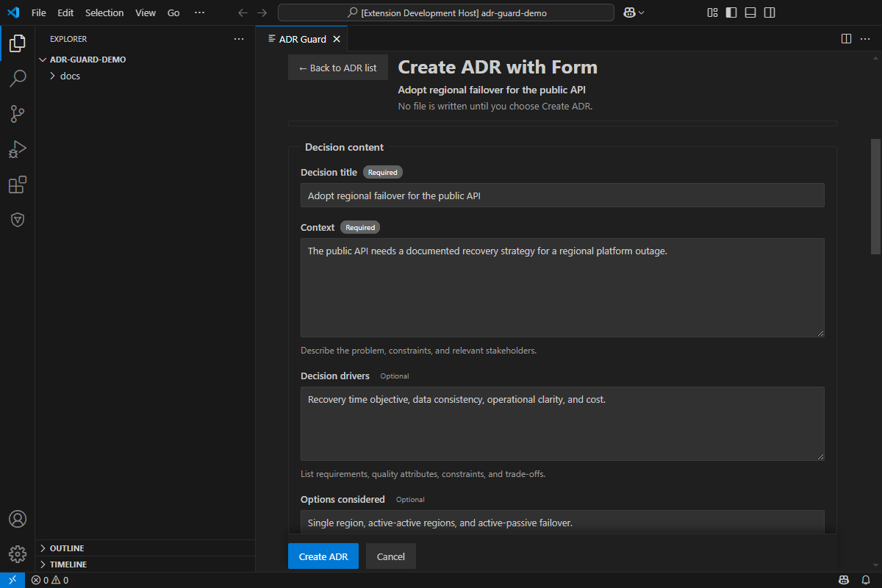This screenshot has width=882, height=588.
Task: Open the remote window indicator in status bar
Action: (x=12, y=580)
